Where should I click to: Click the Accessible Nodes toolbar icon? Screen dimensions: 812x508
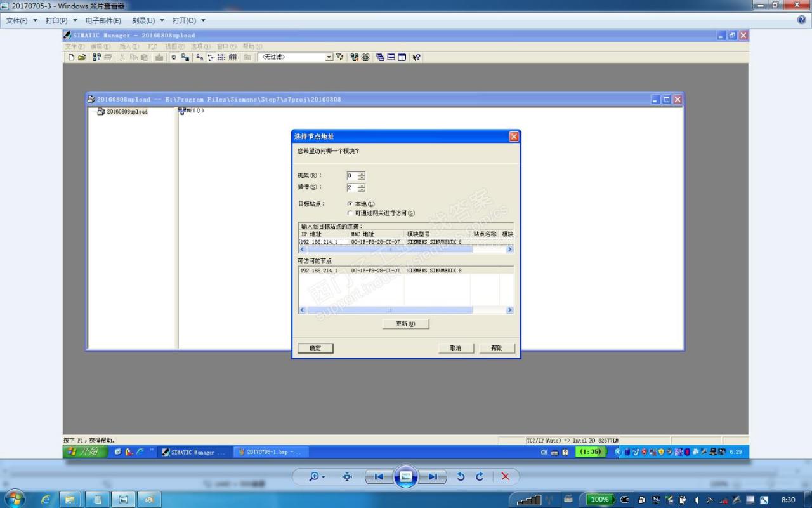point(97,57)
